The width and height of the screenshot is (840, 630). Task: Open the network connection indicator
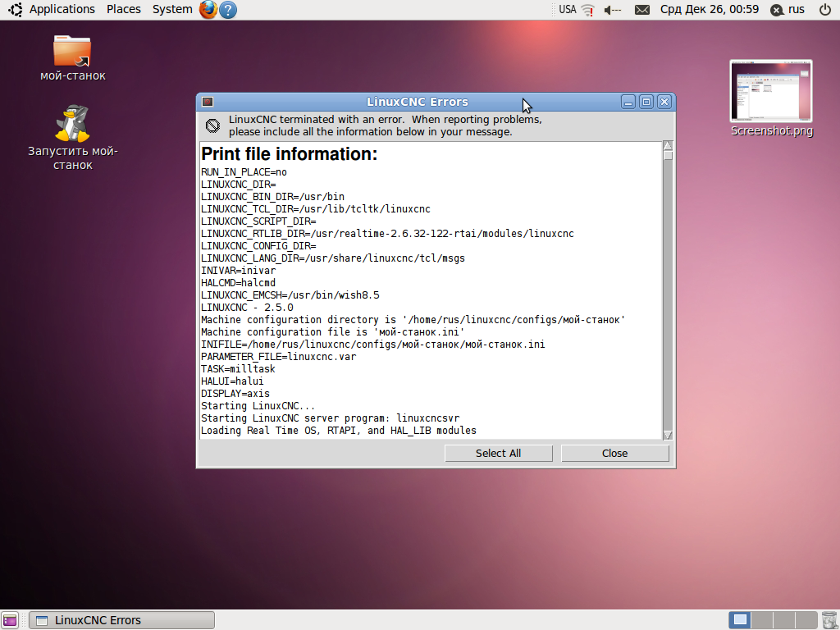click(x=588, y=10)
